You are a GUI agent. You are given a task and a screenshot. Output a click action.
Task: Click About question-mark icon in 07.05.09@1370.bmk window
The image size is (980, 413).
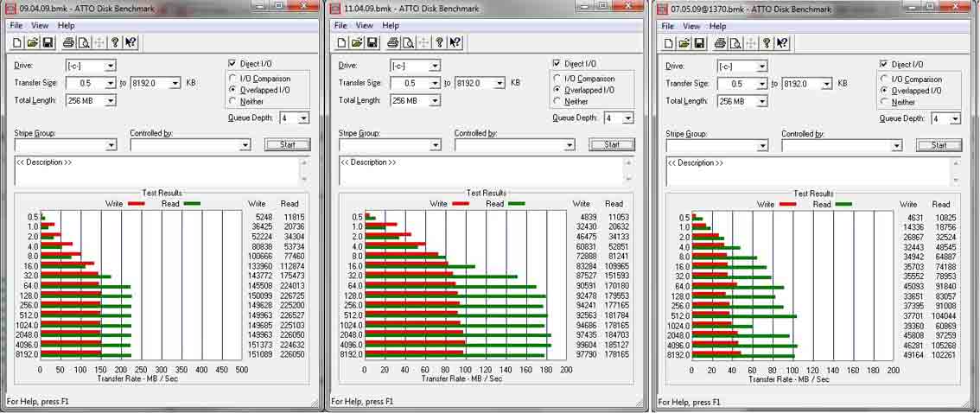[x=767, y=43]
